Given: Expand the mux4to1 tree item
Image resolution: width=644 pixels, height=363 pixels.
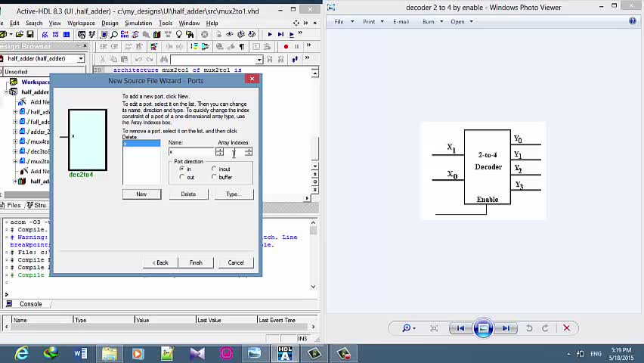Looking at the screenshot, I should pyautogui.click(x=15, y=141).
